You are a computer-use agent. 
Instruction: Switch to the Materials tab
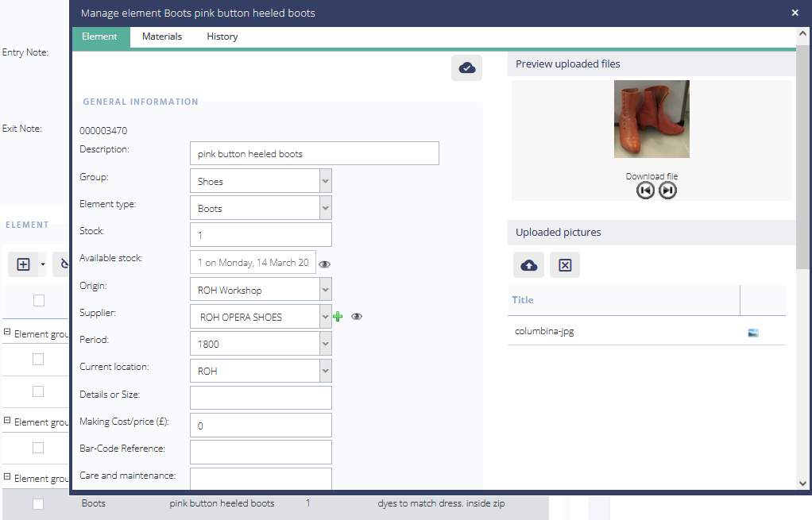(162, 37)
